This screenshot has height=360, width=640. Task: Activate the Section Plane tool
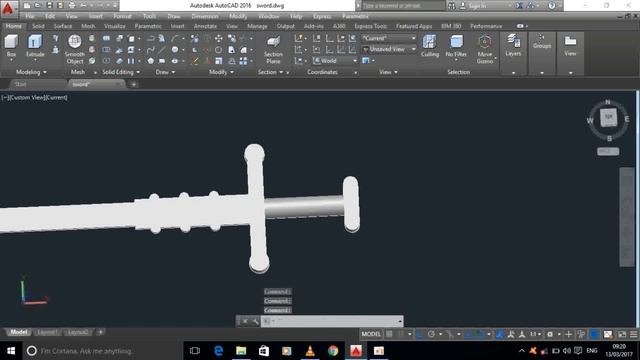pos(273,49)
